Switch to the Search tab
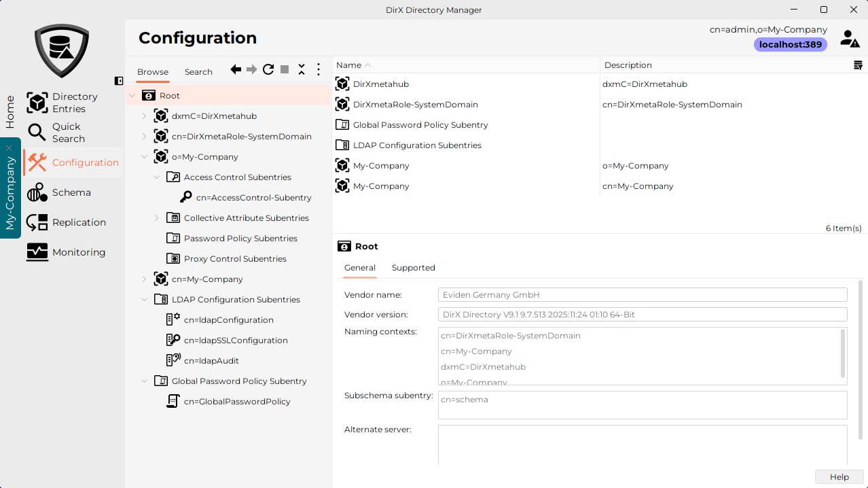Image resolution: width=868 pixels, height=488 pixels. (198, 71)
